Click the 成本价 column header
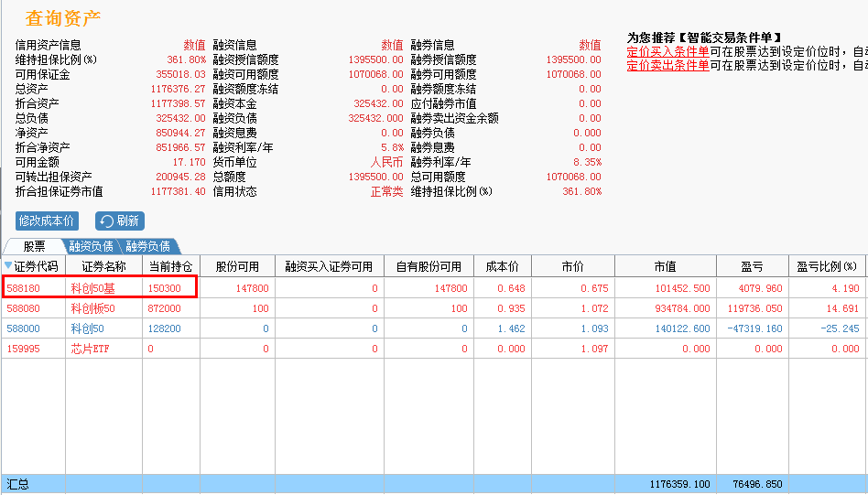Image resolution: width=868 pixels, height=495 pixels. (x=503, y=266)
